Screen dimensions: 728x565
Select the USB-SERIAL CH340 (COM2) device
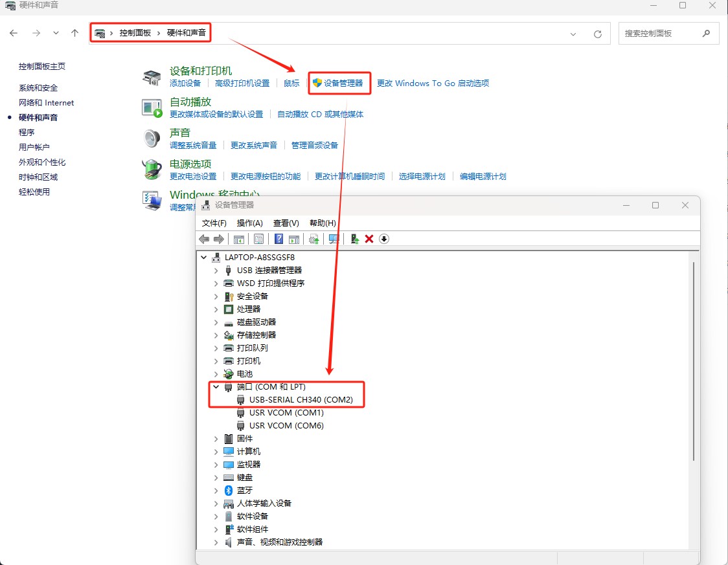tap(301, 400)
